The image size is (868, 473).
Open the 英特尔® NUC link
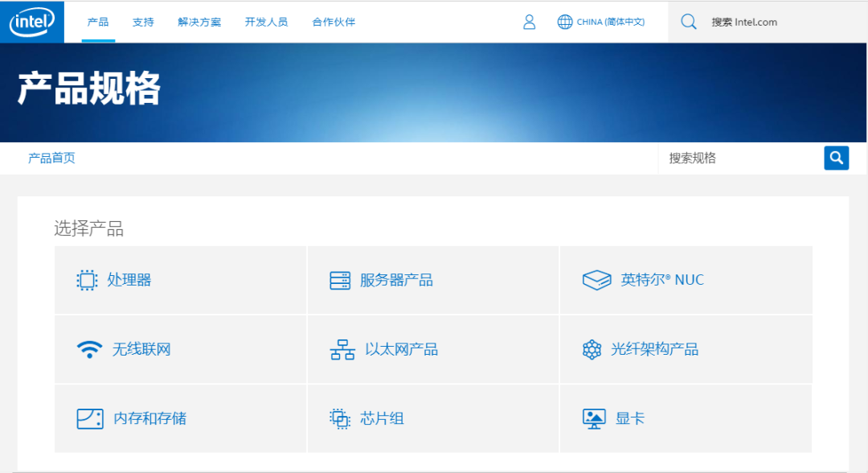point(662,280)
